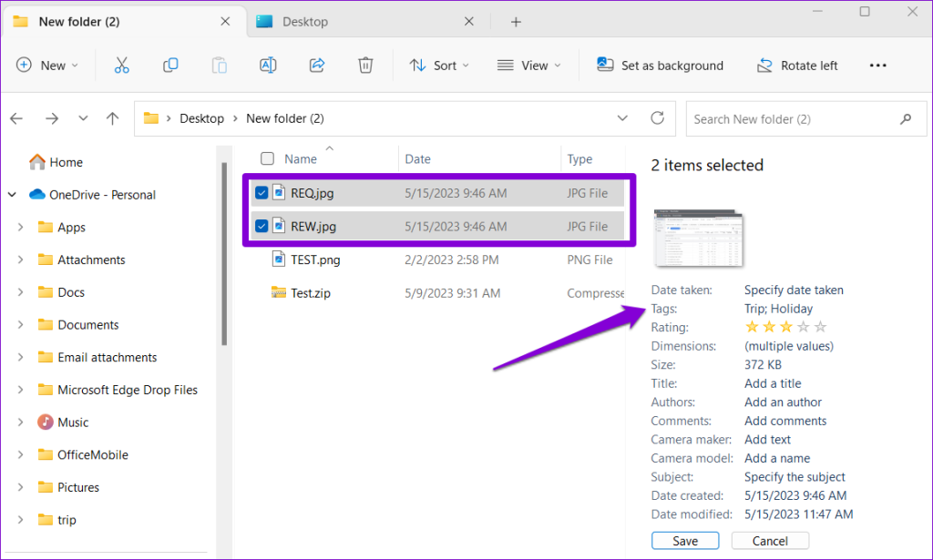The height and width of the screenshot is (560, 933).
Task: Click folder icon in address bar
Action: (151, 118)
